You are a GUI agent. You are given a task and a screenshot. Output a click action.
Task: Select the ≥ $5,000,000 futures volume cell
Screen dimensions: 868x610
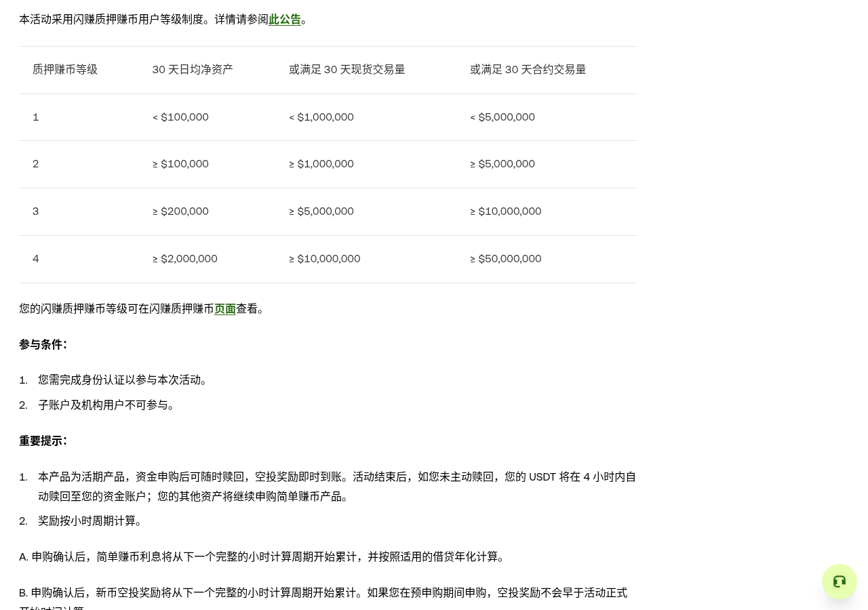point(502,164)
